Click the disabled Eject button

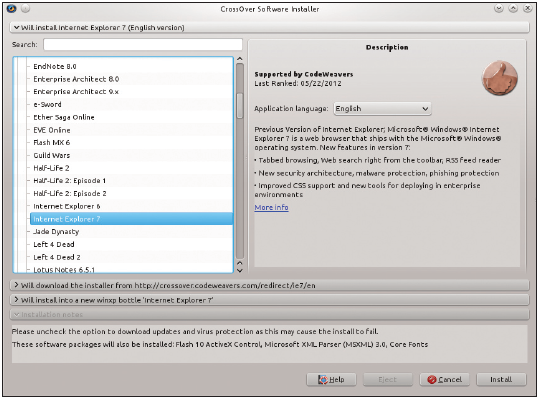point(388,379)
